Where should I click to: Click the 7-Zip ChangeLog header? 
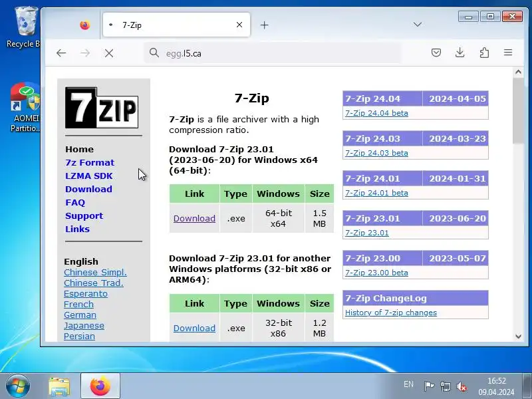click(x=415, y=298)
